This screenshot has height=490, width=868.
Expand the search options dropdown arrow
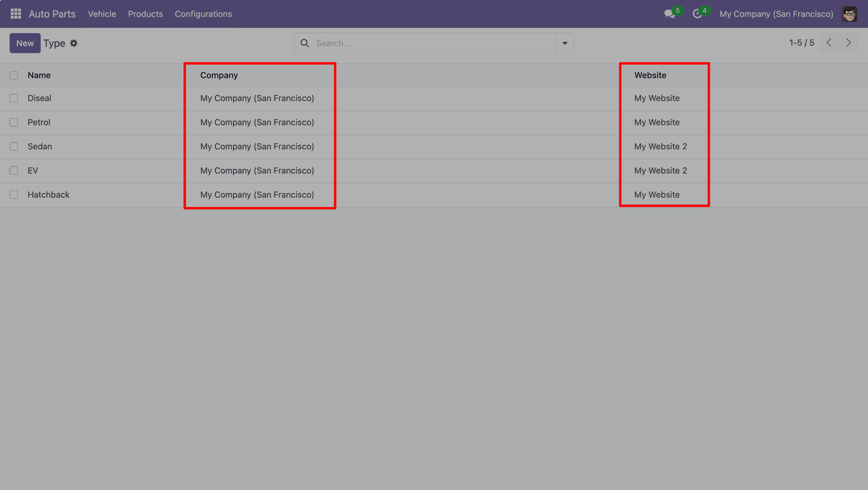pos(565,43)
